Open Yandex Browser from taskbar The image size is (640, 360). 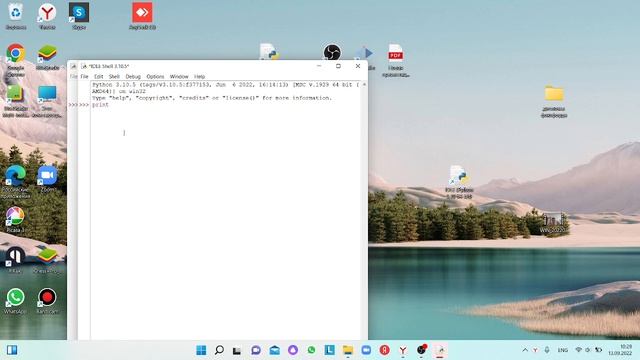pyautogui.click(x=403, y=350)
